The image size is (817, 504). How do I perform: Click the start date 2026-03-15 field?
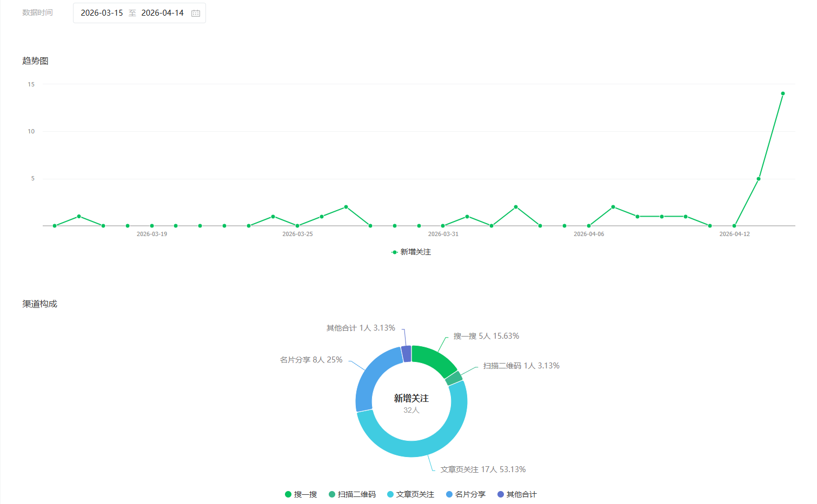102,13
